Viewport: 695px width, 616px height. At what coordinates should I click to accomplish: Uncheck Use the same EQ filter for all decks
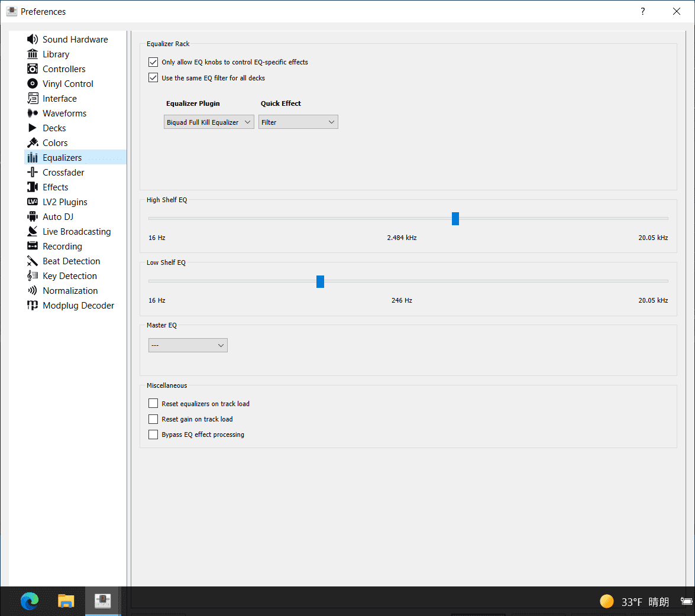[153, 78]
